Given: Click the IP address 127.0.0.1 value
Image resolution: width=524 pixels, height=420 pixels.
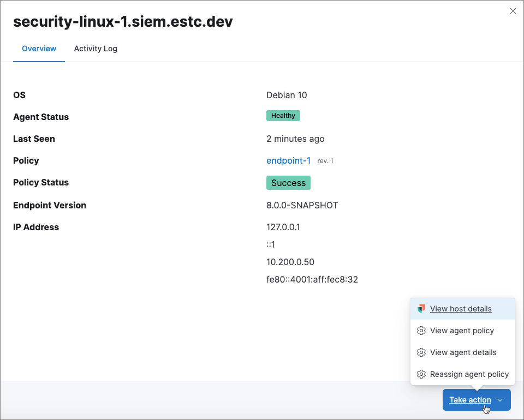Looking at the screenshot, I should click(284, 227).
